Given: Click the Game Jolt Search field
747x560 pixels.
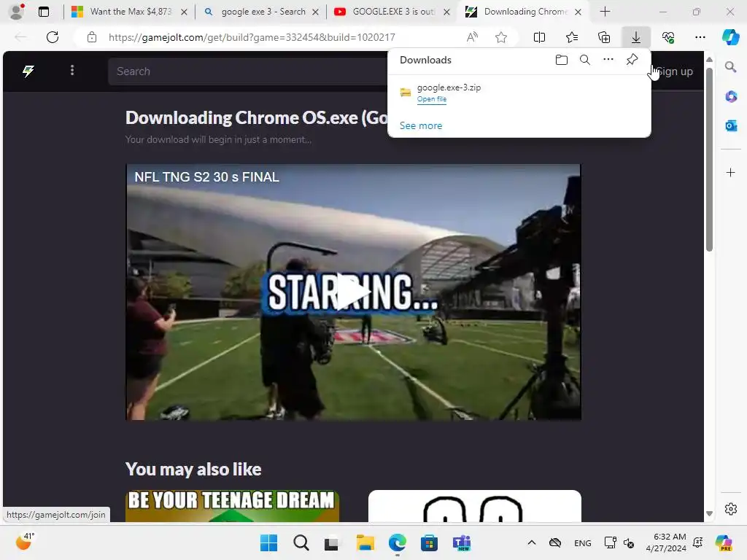Looking at the screenshot, I should [x=248, y=71].
